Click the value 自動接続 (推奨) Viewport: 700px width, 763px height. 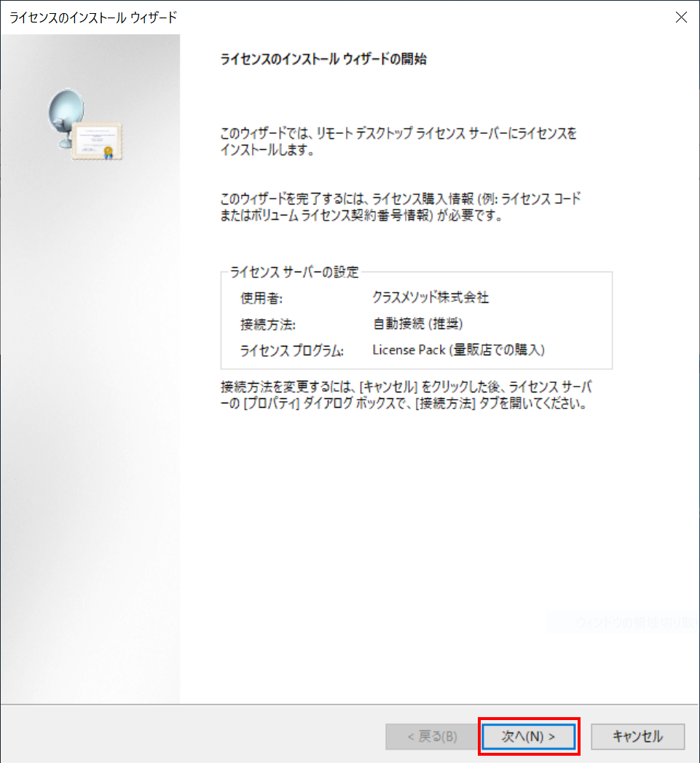417,323
